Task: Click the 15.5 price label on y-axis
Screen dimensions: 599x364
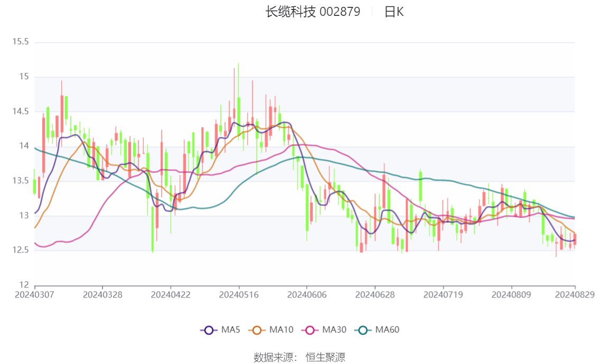Action: point(20,42)
